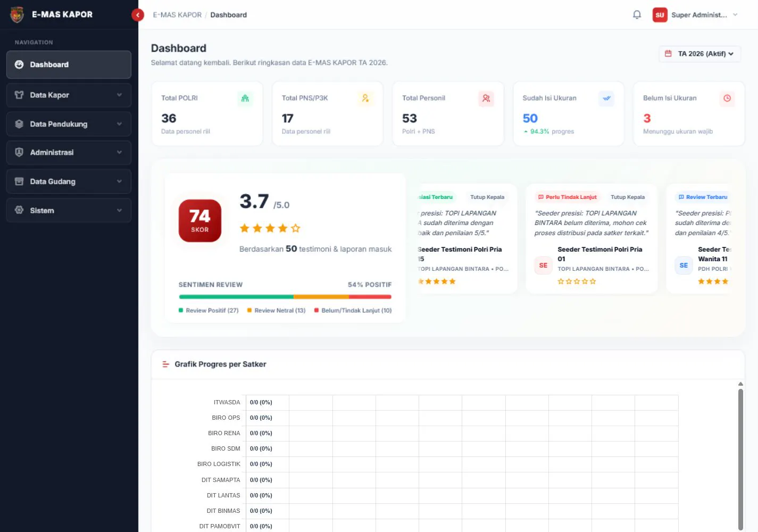Expand the Data Kapor menu chevron

pyautogui.click(x=119, y=95)
